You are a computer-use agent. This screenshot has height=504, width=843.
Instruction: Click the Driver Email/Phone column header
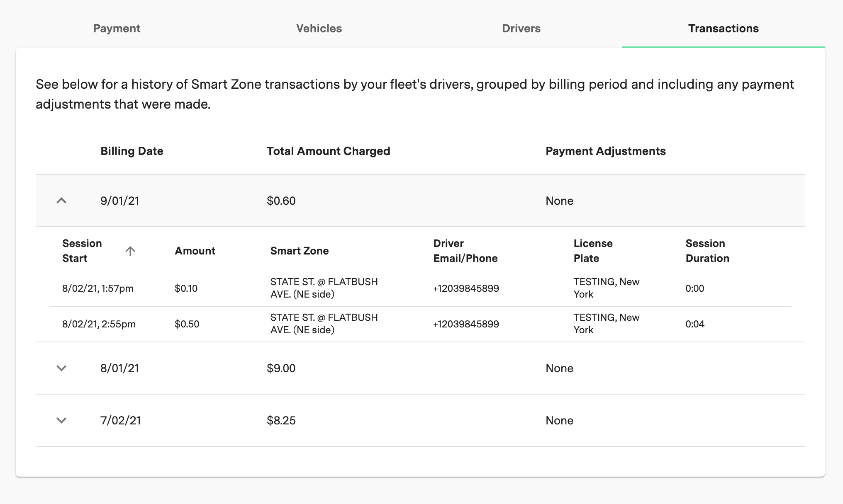pyautogui.click(x=465, y=251)
